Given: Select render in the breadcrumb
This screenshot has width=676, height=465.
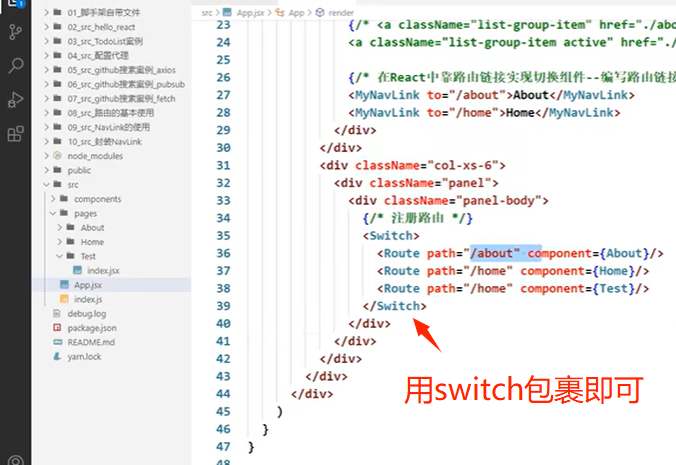Looking at the screenshot, I should (341, 13).
